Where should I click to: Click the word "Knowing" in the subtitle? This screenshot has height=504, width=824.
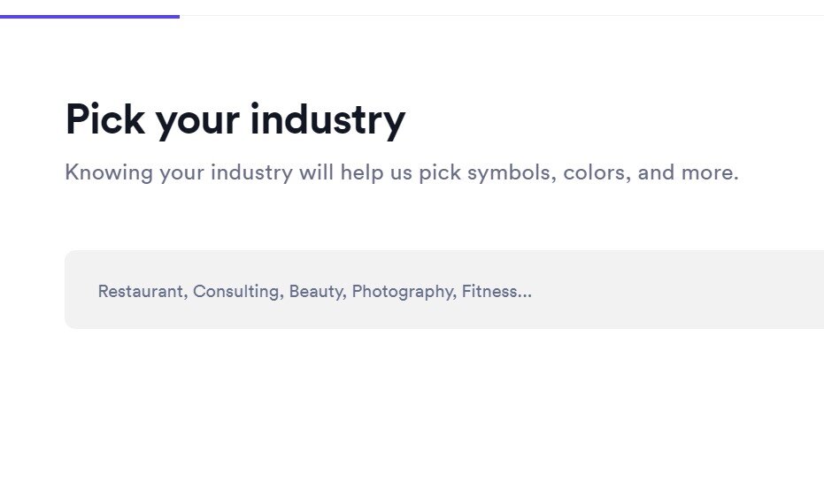(x=109, y=172)
